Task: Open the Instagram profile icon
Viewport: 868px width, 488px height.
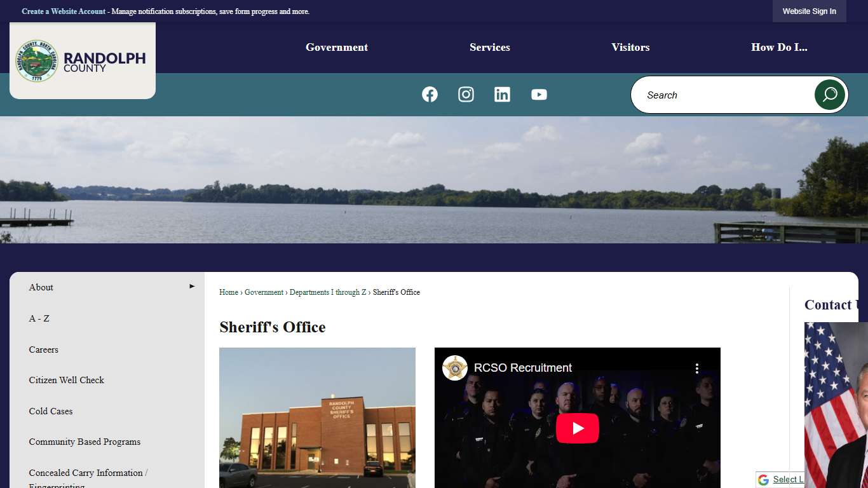Action: [466, 94]
